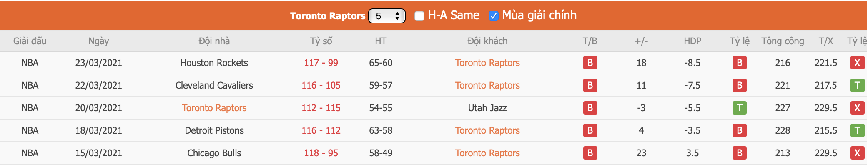Open the Toronto Raptors home team link on 20/03/2021
Screen dimensions: 868x168
tap(214, 108)
